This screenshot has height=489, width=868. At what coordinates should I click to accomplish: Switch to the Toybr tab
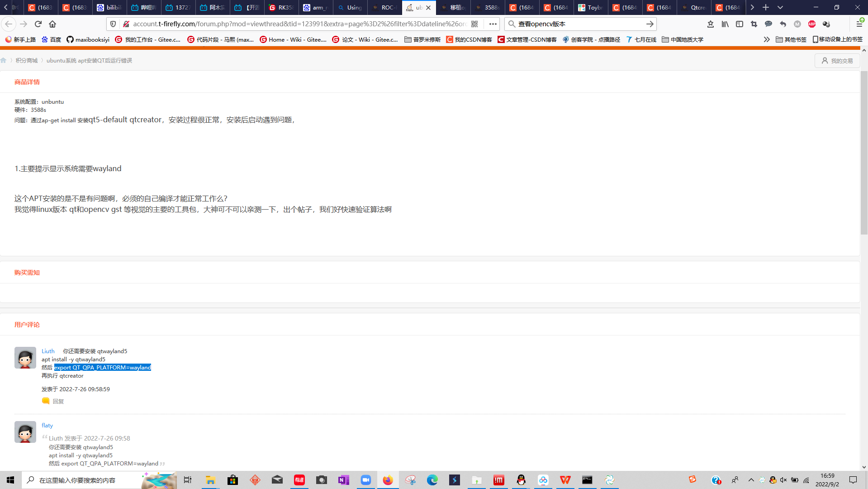(591, 7)
